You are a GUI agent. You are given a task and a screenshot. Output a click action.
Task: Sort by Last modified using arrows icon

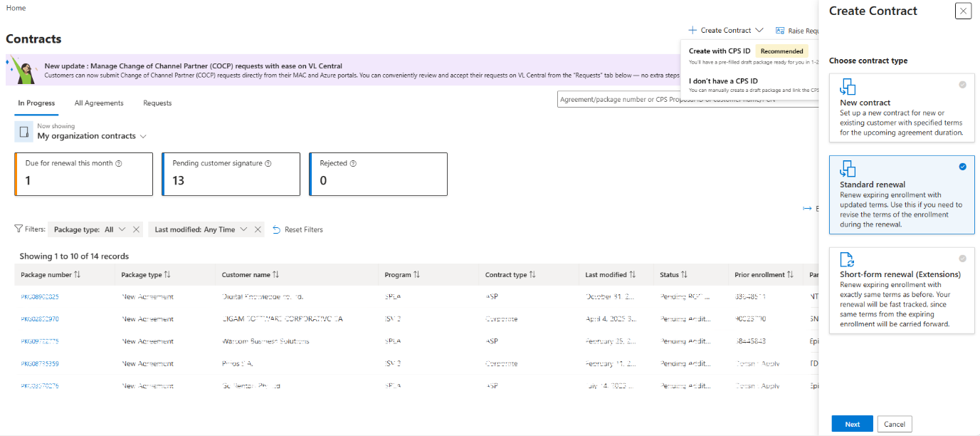(x=633, y=274)
